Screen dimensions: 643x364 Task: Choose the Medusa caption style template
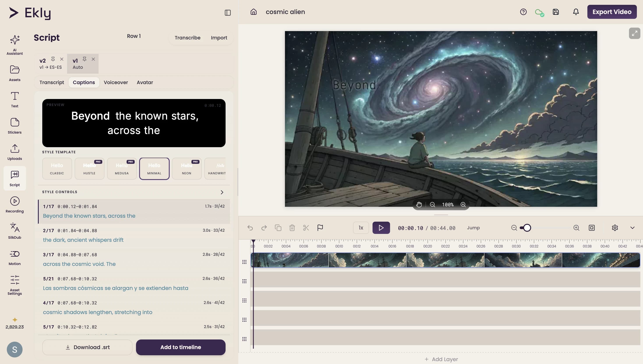(x=122, y=168)
